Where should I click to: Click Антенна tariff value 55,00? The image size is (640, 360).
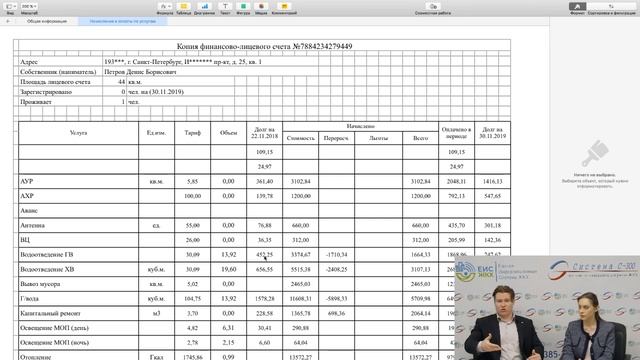coord(193,225)
